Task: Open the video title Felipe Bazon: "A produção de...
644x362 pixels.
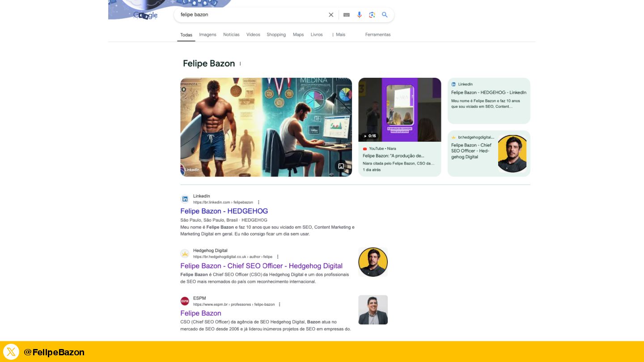Action: pyautogui.click(x=394, y=156)
